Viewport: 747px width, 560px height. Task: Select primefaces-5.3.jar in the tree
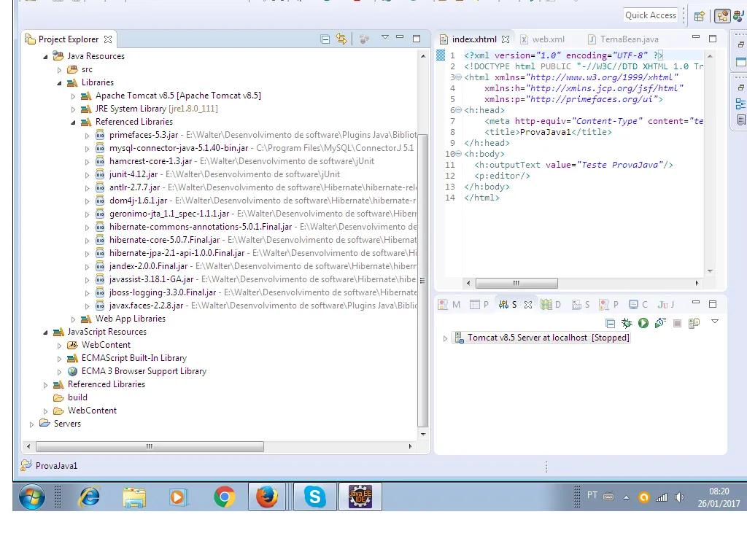pos(143,135)
